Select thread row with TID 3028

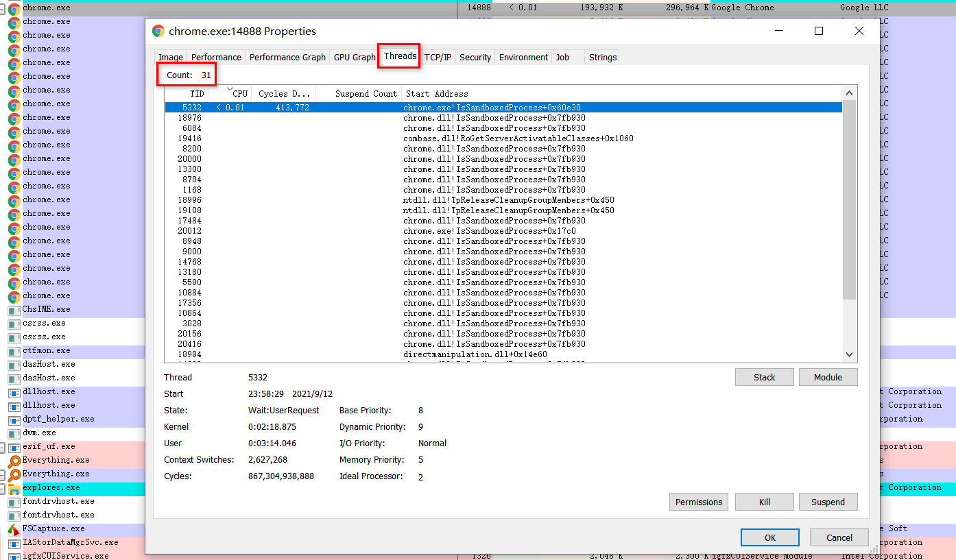503,324
